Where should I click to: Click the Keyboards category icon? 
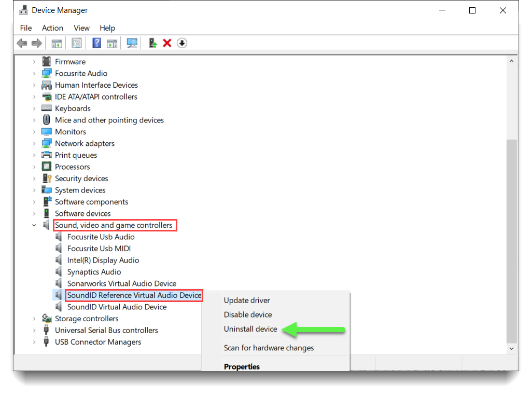[47, 108]
